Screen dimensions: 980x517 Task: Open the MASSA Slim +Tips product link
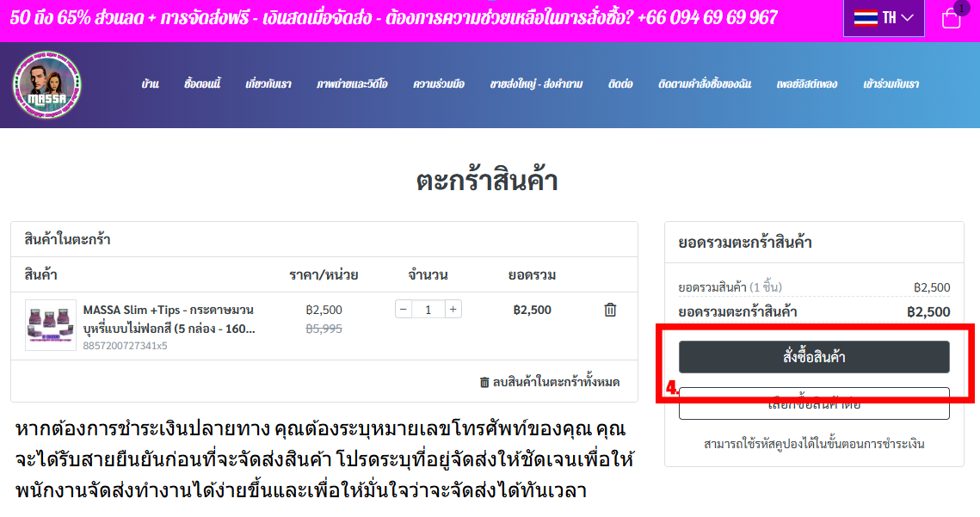tap(169, 319)
